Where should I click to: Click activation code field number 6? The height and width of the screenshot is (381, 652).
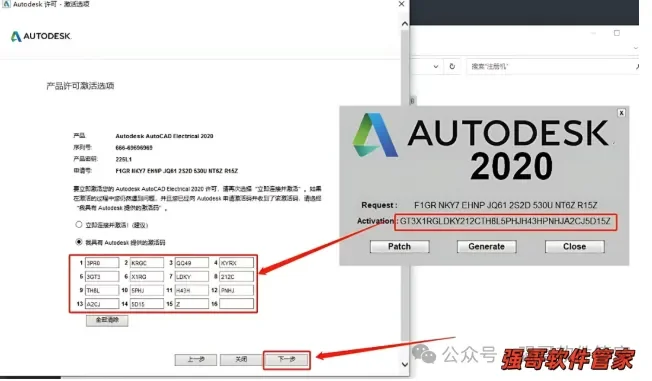(147, 277)
